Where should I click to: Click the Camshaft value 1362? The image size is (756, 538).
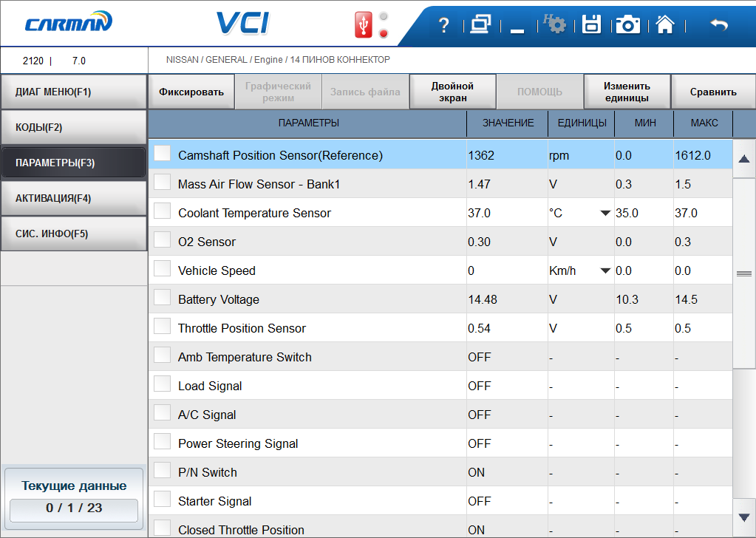coord(481,156)
